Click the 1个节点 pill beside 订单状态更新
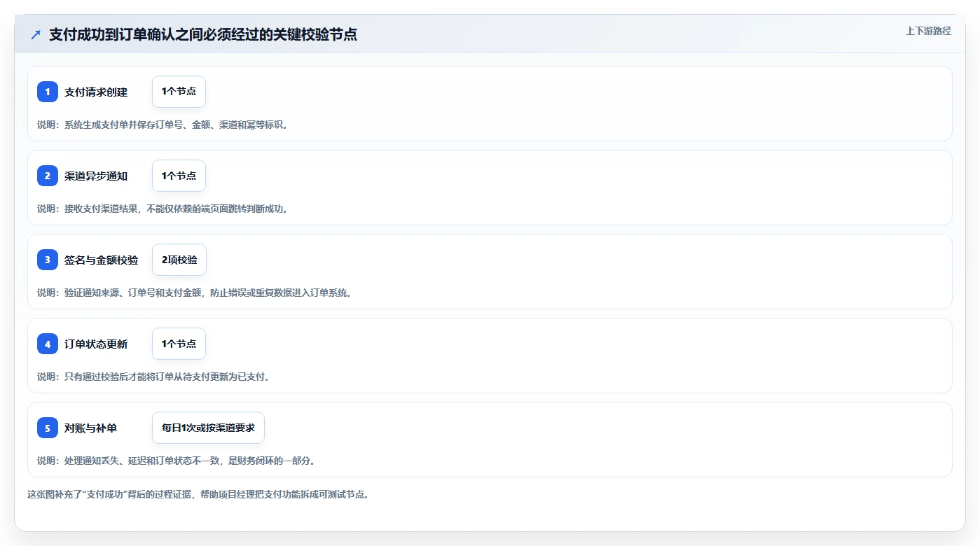980x546 pixels. pyautogui.click(x=179, y=344)
